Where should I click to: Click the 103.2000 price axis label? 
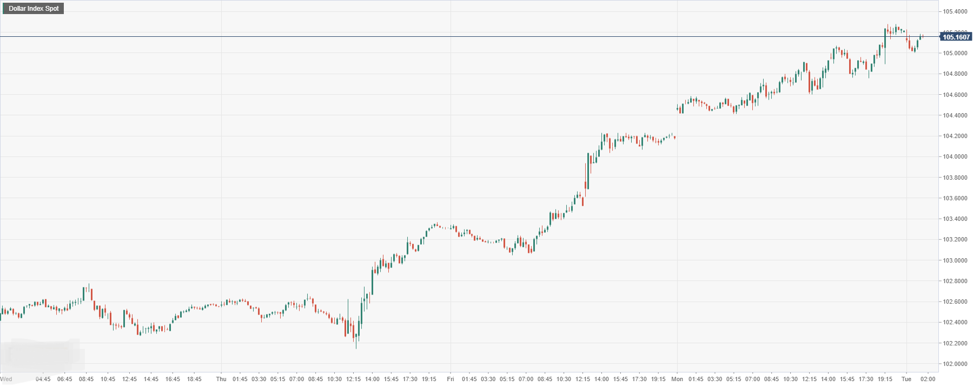pyautogui.click(x=955, y=240)
